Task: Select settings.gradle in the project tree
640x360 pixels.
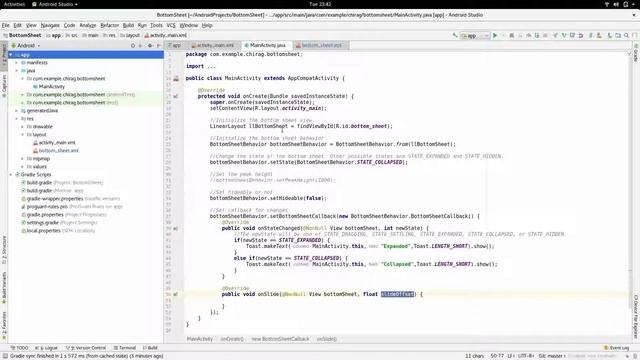Action: [x=59, y=223]
